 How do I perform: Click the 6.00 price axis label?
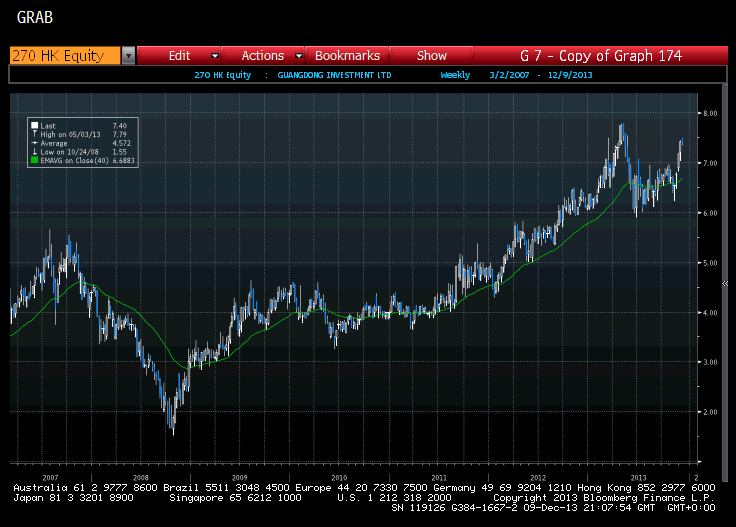point(709,213)
